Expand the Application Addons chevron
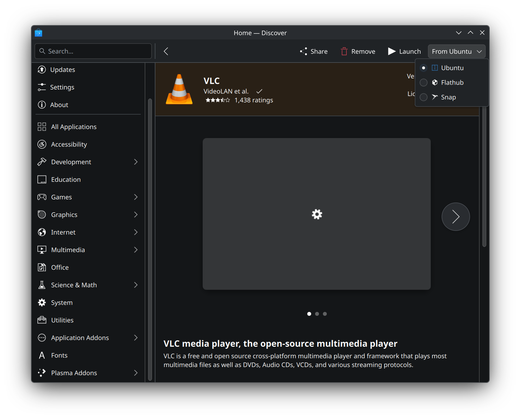 click(136, 338)
